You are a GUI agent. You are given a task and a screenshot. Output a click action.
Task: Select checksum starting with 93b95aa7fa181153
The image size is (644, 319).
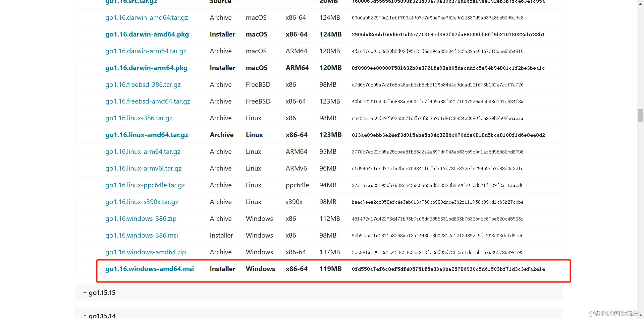click(x=438, y=236)
